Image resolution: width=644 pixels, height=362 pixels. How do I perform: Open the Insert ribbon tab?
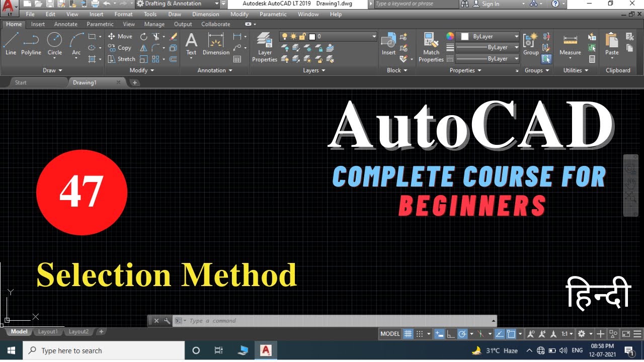click(x=38, y=24)
